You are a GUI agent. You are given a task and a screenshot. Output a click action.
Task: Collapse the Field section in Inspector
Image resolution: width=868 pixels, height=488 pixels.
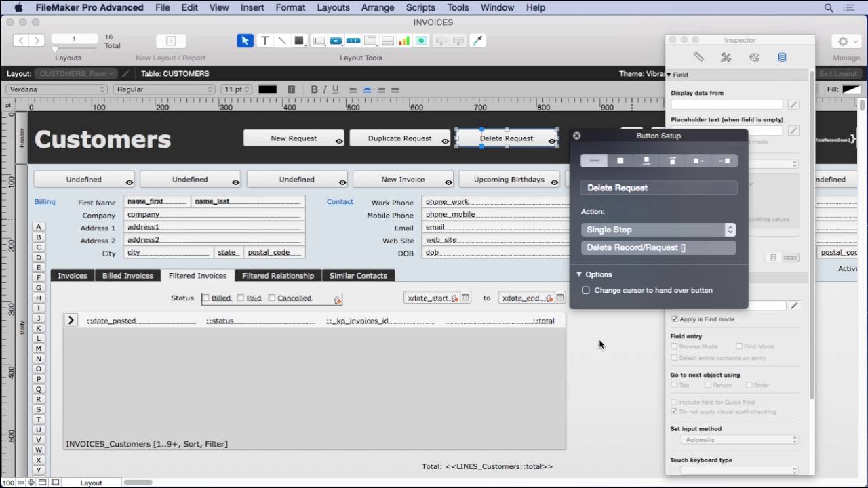coord(669,75)
